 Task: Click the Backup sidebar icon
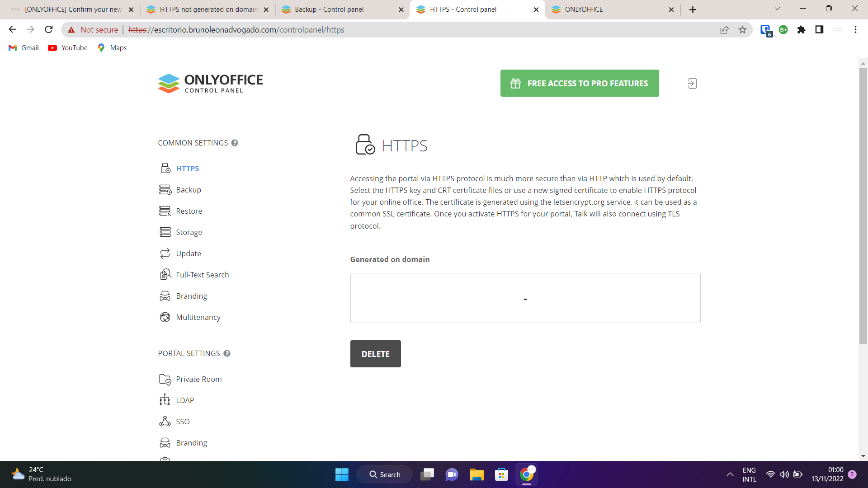(x=165, y=190)
